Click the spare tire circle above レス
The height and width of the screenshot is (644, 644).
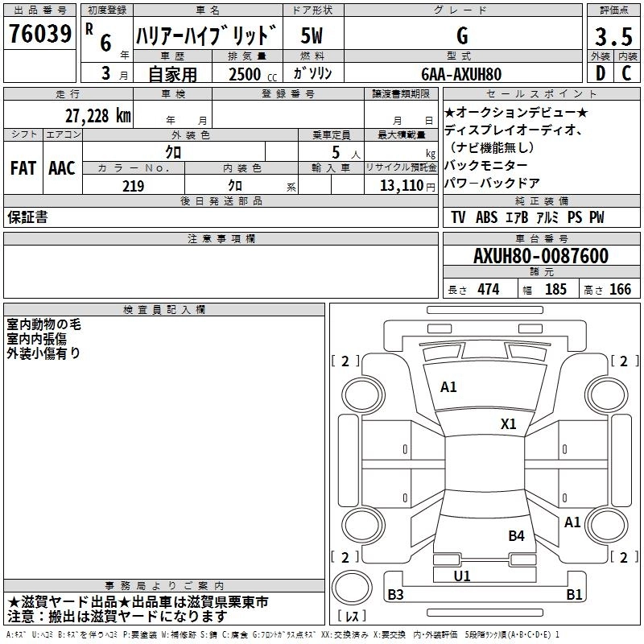pos(352,587)
